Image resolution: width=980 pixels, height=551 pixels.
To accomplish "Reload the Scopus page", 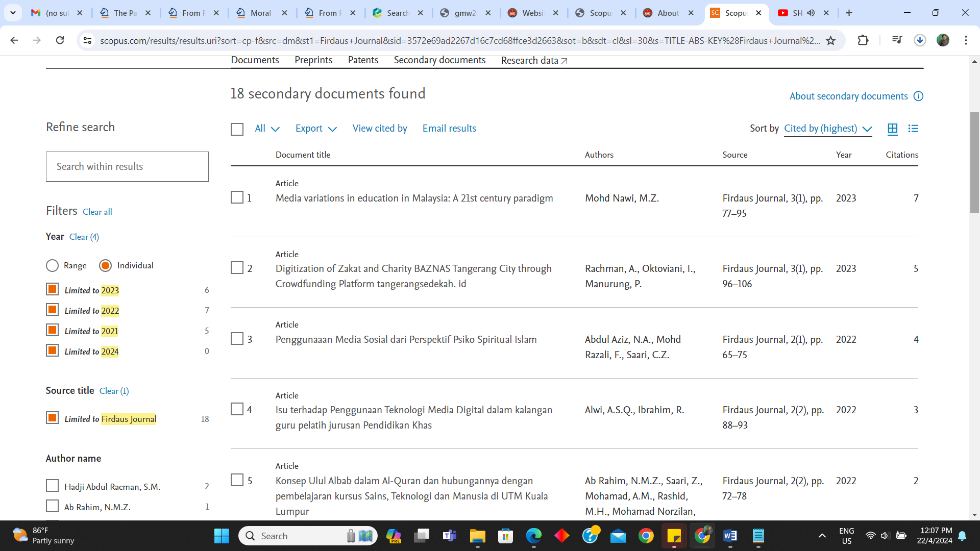I will coord(60,40).
